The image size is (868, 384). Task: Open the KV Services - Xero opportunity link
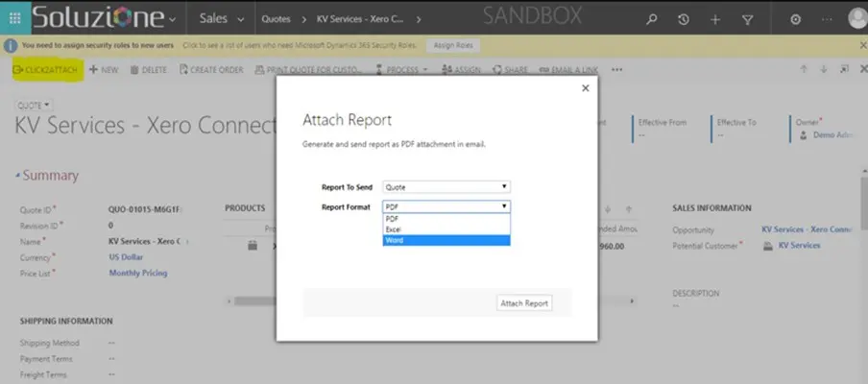[807, 229]
